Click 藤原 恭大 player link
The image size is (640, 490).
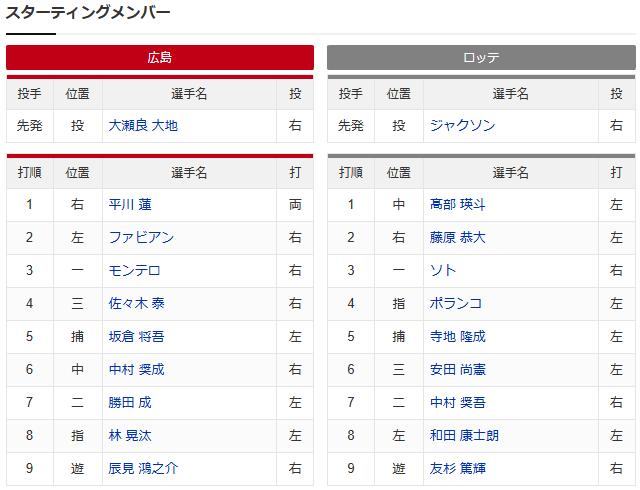458,238
